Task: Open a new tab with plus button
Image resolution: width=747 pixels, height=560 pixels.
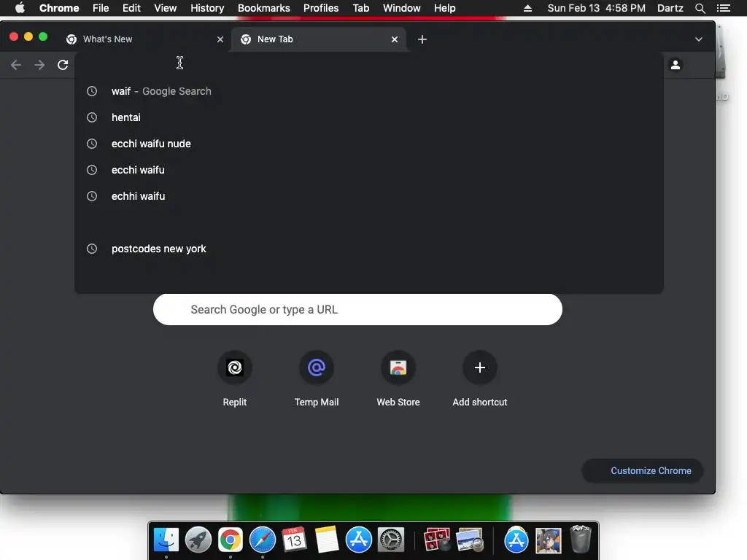Action: pyautogui.click(x=422, y=39)
